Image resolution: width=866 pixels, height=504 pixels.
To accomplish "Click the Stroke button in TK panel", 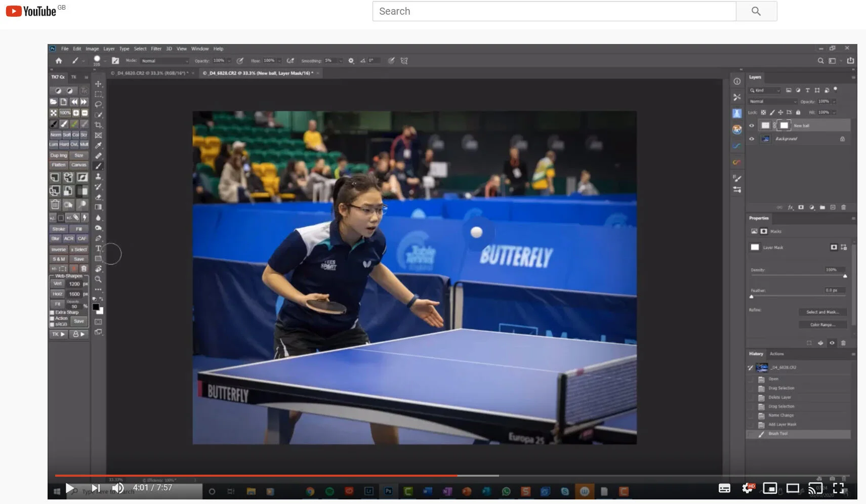I will coord(59,229).
